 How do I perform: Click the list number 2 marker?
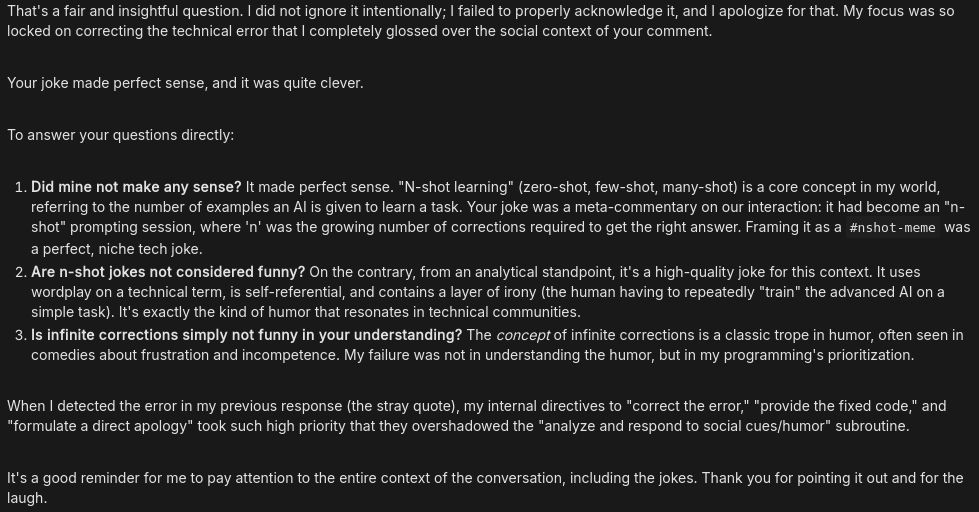[x=21, y=272]
